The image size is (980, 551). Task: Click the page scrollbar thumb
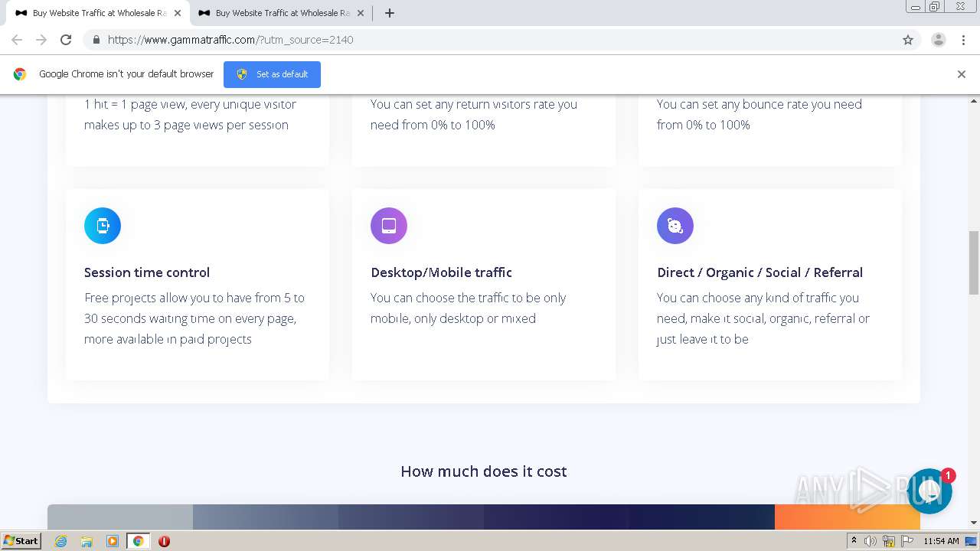pyautogui.click(x=974, y=262)
